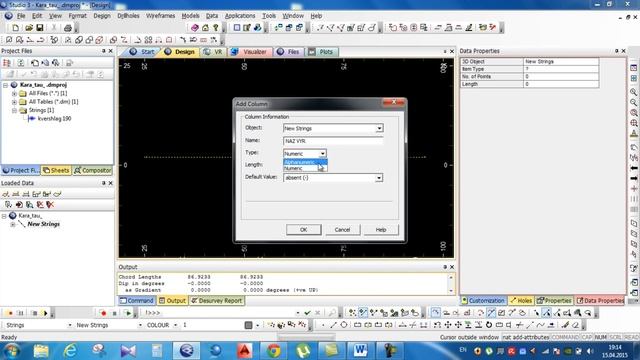This screenshot has height=360, width=640.
Task: Expand the All Tables folder node
Action: (x=14, y=102)
